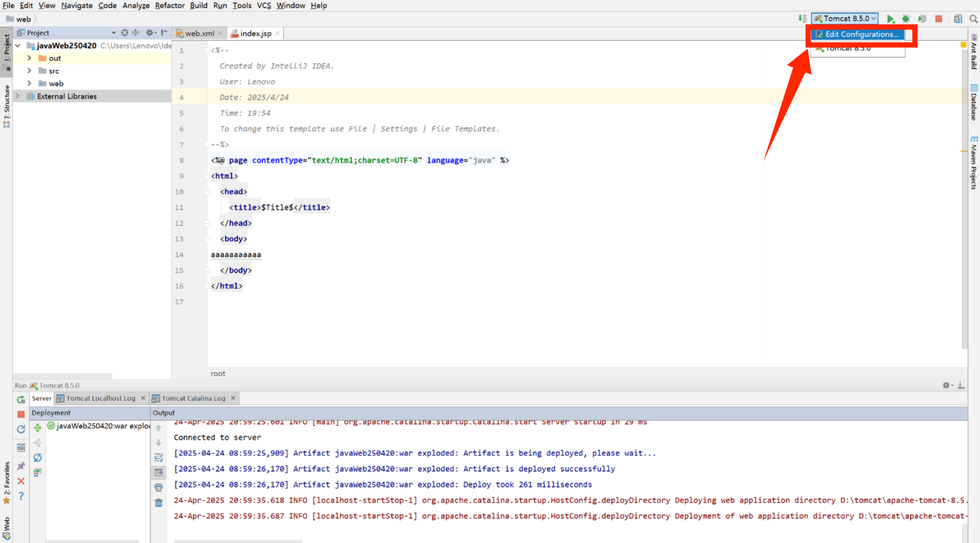Click the print output icon in Run panel
This screenshot has height=543, width=980.
click(159, 487)
